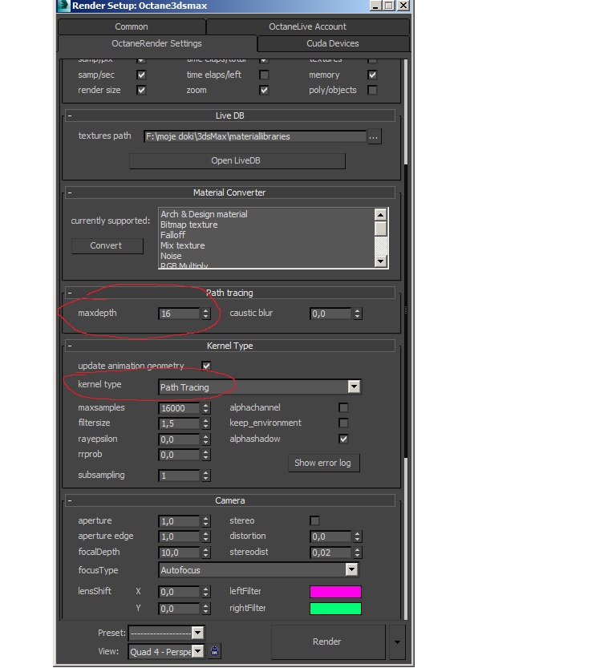Click the lensShift Y spinner arrows
The width and height of the screenshot is (616, 672).
[206, 609]
